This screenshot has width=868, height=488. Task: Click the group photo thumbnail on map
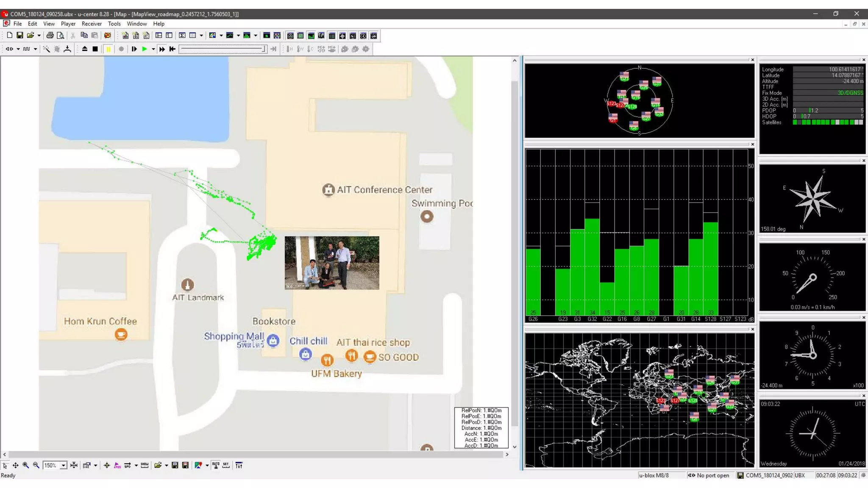pyautogui.click(x=332, y=263)
